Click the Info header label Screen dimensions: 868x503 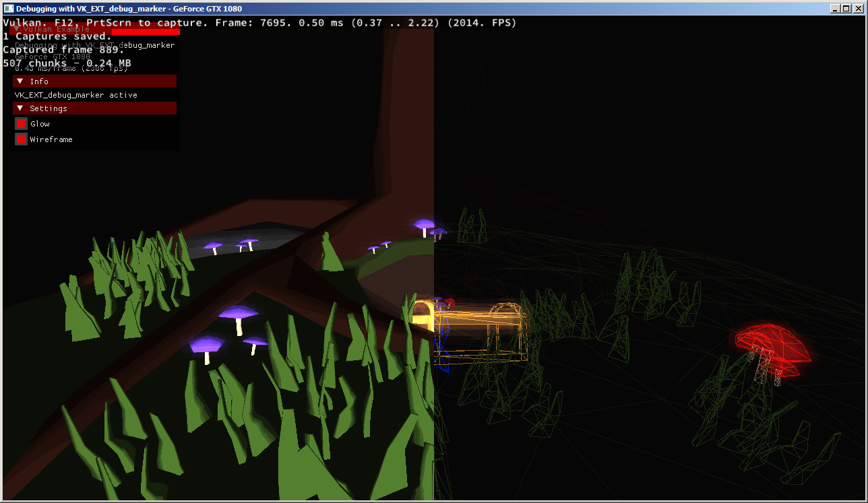[x=39, y=81]
